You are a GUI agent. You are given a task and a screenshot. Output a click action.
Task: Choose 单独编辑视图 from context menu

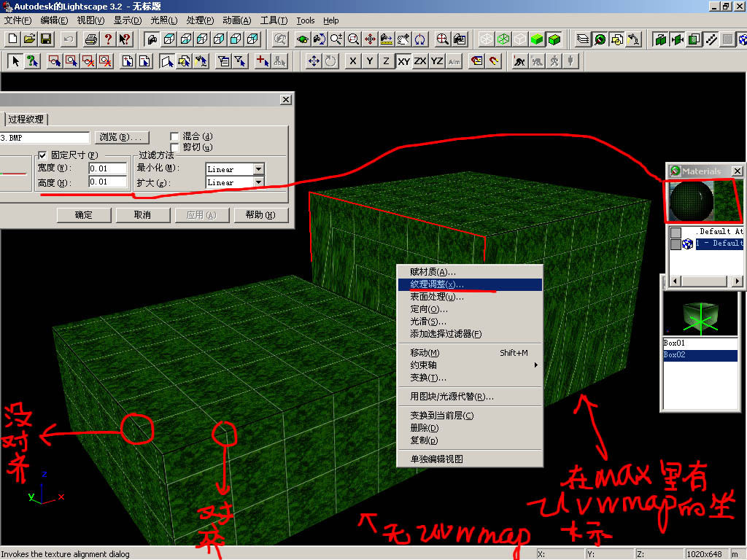471,459
